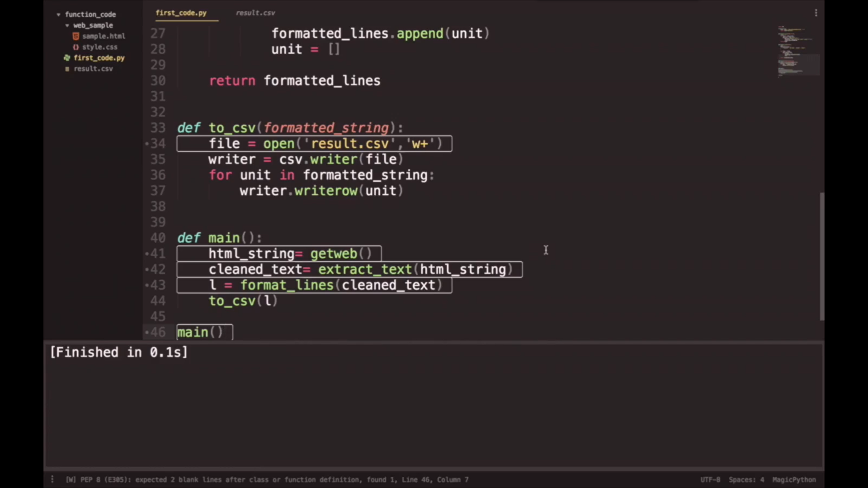Click 'to_csv(l)' on line 44
The height and width of the screenshot is (488, 868).
pyautogui.click(x=243, y=301)
